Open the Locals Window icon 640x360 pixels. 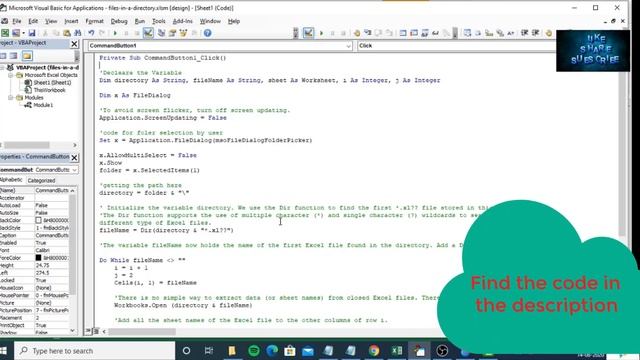(403, 33)
